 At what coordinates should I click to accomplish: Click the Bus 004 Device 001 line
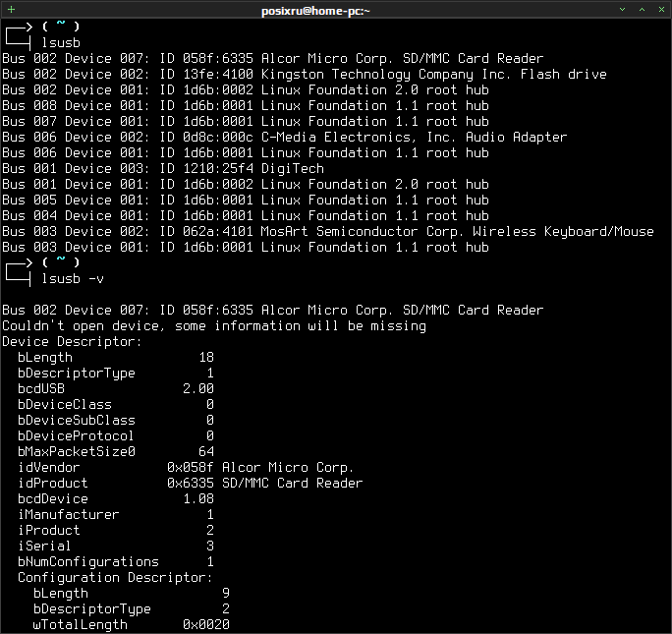click(x=246, y=216)
